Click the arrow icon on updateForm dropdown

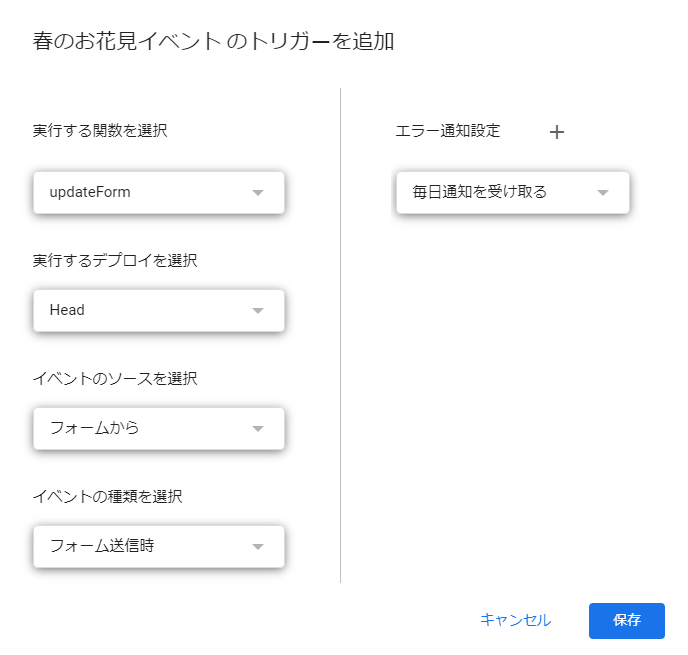pos(258,193)
